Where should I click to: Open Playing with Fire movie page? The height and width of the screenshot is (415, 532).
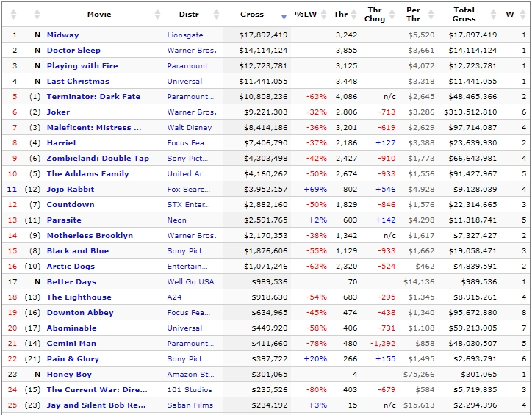(x=82, y=66)
